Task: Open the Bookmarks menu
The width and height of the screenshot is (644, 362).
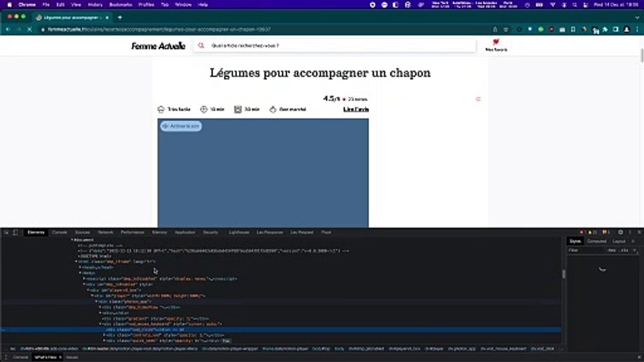Action: (120, 5)
